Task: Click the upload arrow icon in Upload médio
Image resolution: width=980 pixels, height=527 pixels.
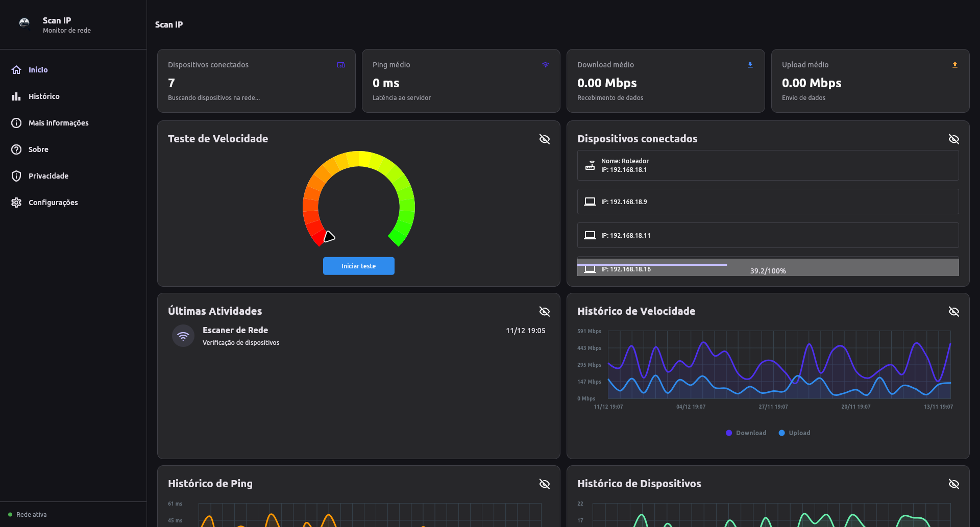Action: click(955, 65)
